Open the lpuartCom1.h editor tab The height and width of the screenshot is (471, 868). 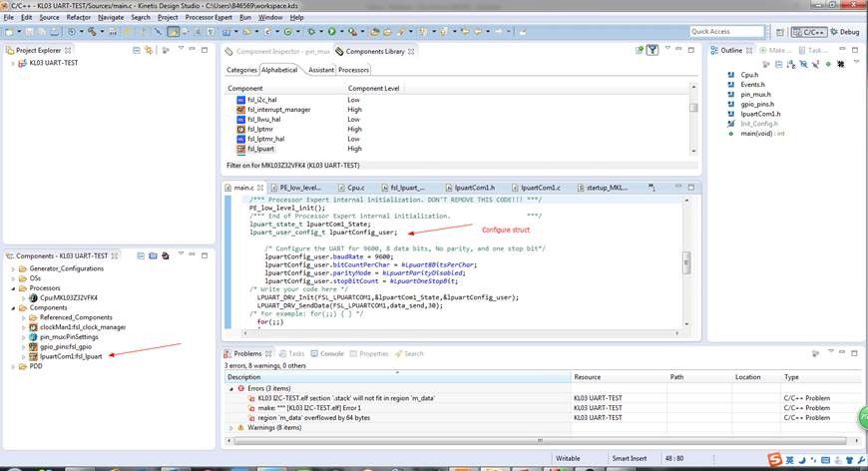(x=471, y=188)
